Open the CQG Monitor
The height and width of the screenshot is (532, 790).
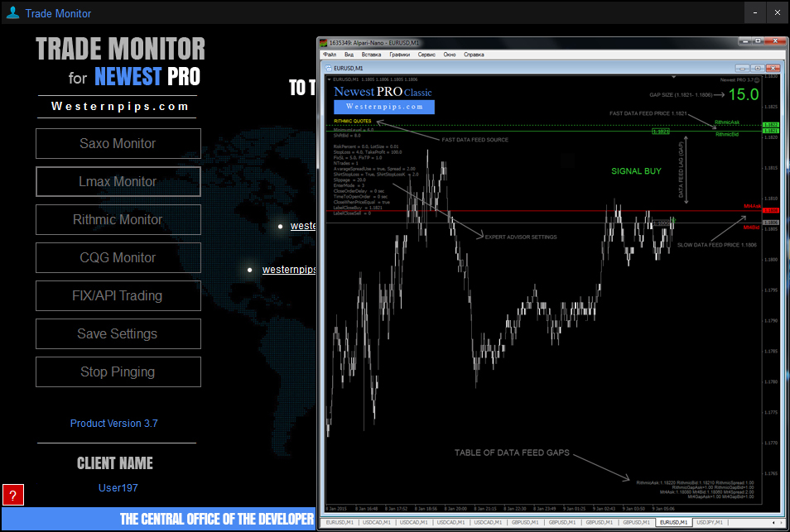click(118, 257)
